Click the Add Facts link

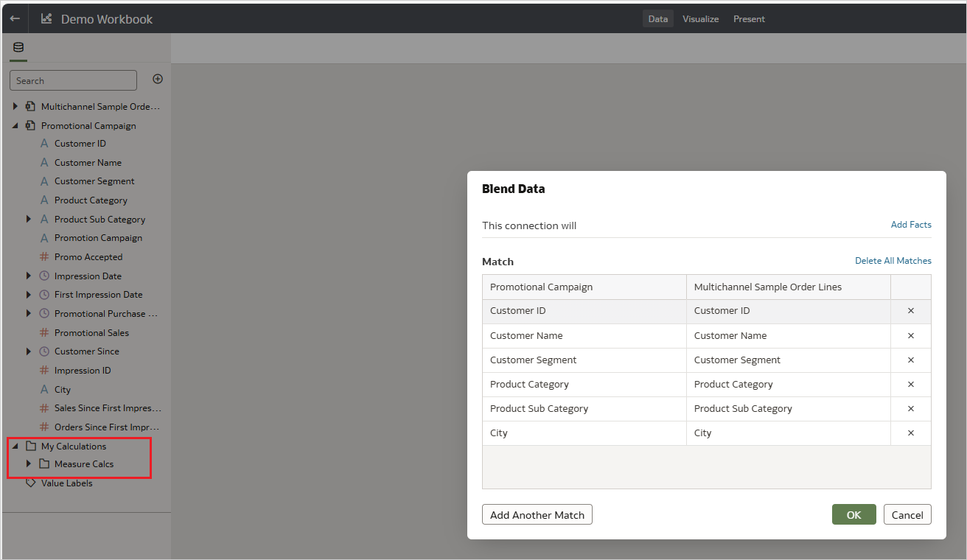[911, 224]
